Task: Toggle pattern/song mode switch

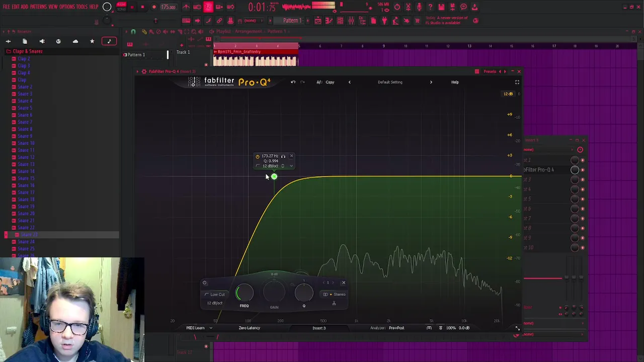Action: tap(121, 7)
